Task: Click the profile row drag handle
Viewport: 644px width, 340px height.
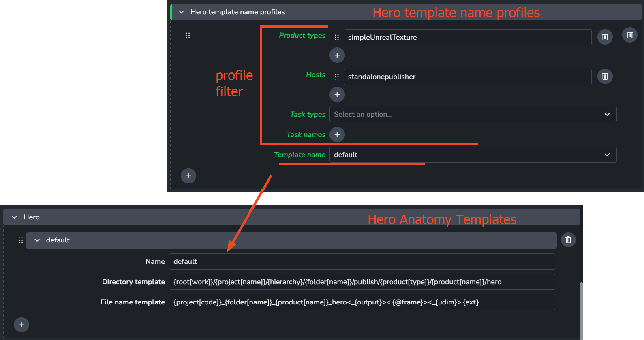Action: coord(188,36)
